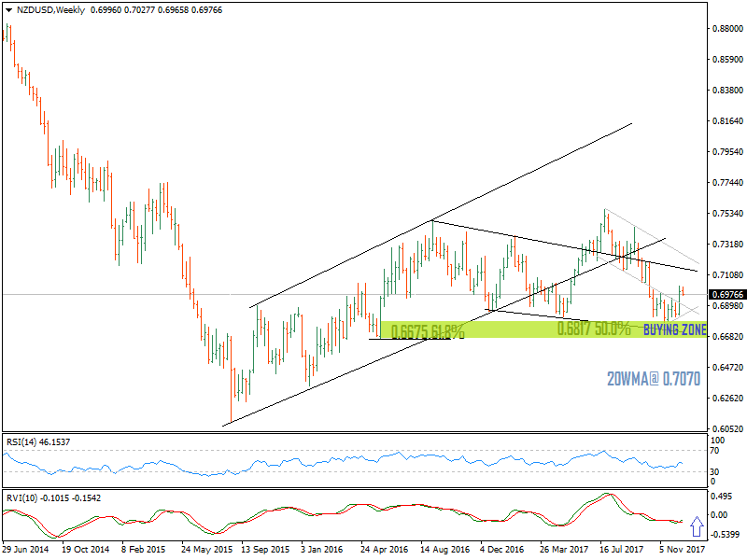
Task: Click the 0.83800 price axis label
Action: tap(727, 90)
